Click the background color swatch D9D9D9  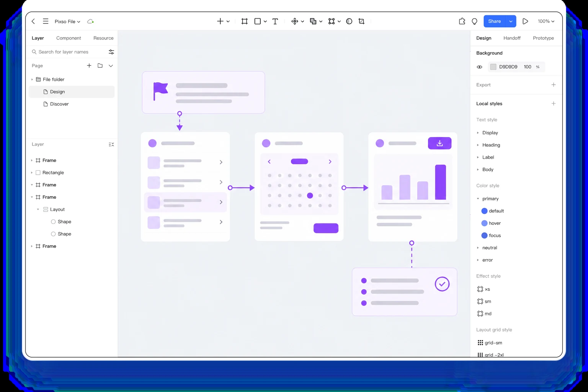pos(493,67)
